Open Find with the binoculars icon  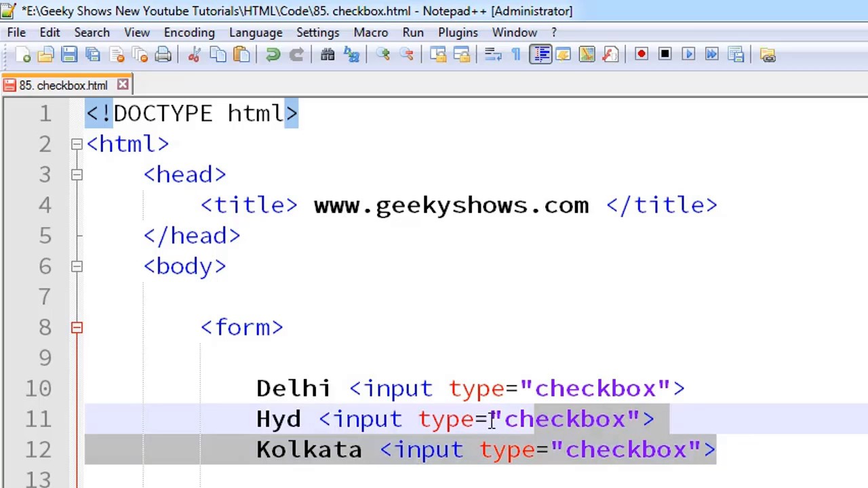point(328,55)
